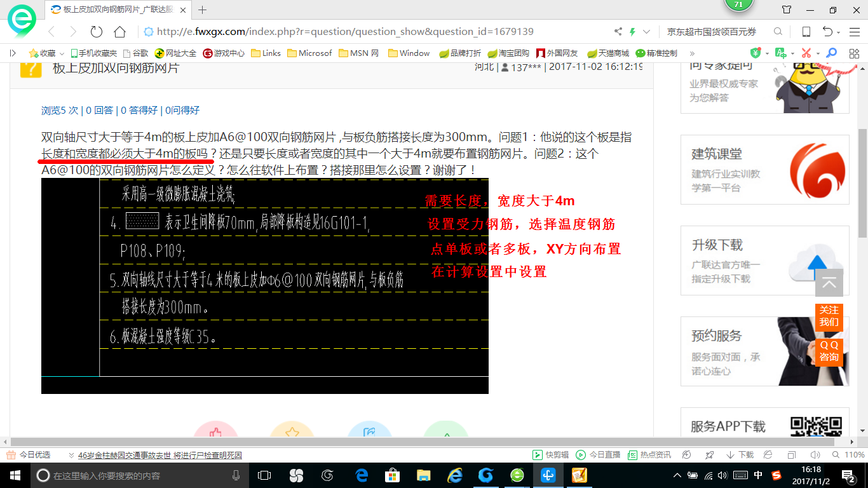Open the 游戏中心 bookmark

click(x=224, y=53)
